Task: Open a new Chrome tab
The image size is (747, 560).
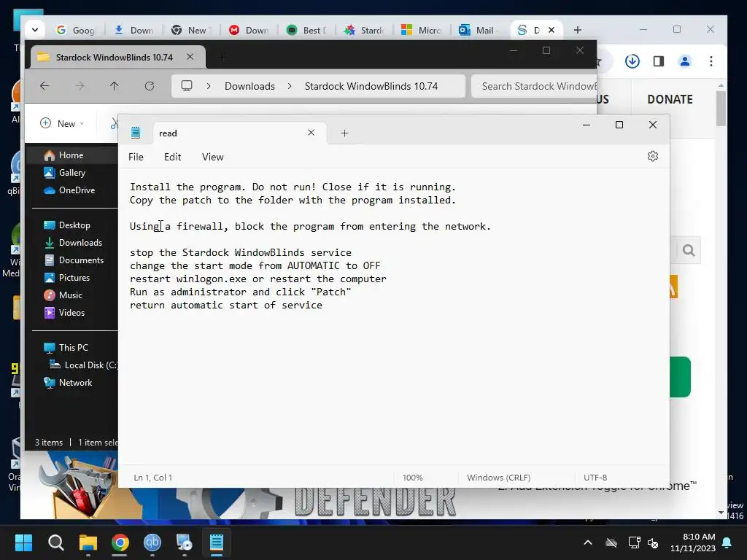Action: [578, 30]
